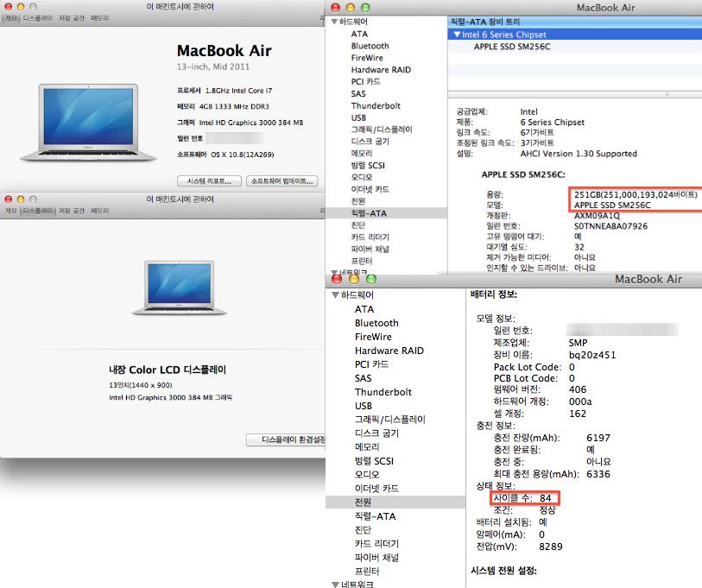Screen dimensions: 702x588
Task: Select 파이버 채널 in the battery info window sidebar
Action: [376, 558]
